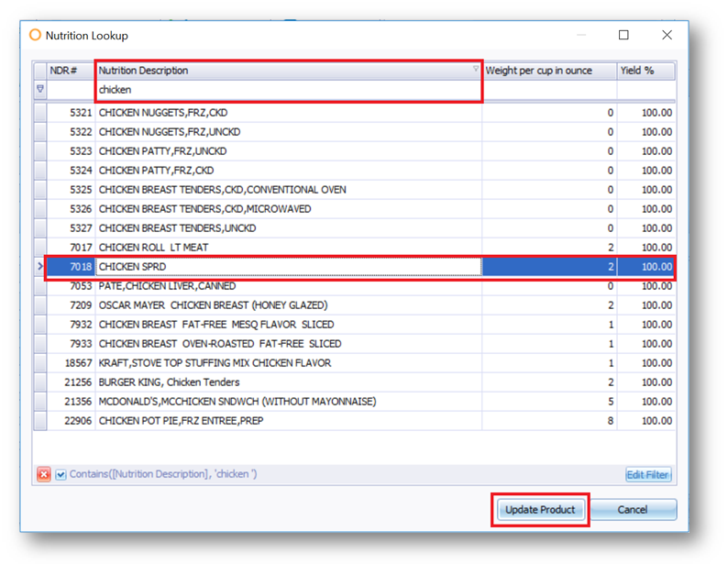Image resolution: width=728 pixels, height=564 pixels.
Task: Click the auto-filter row funnel icon
Action: point(39,90)
